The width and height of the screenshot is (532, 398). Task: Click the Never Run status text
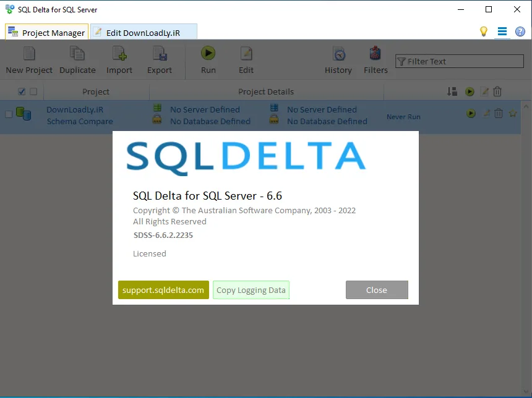click(403, 117)
